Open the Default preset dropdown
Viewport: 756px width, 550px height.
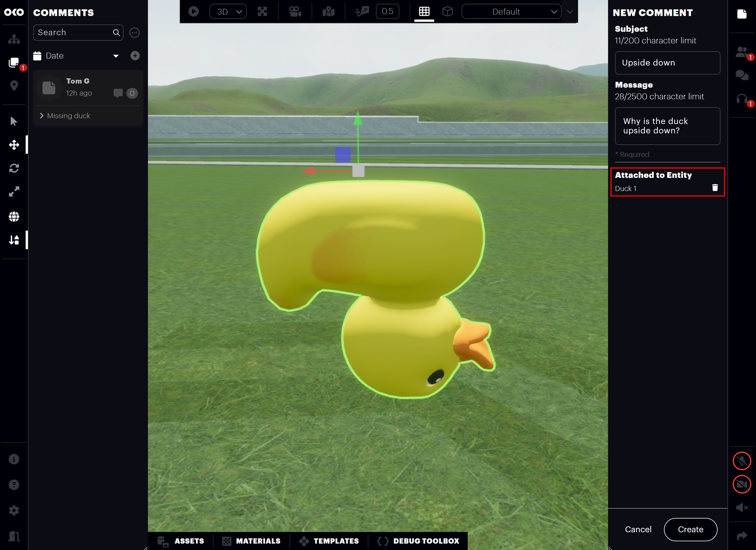click(x=511, y=12)
